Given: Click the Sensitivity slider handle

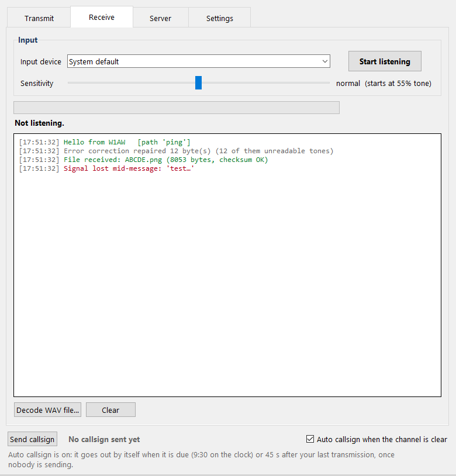Looking at the screenshot, I should (x=198, y=83).
